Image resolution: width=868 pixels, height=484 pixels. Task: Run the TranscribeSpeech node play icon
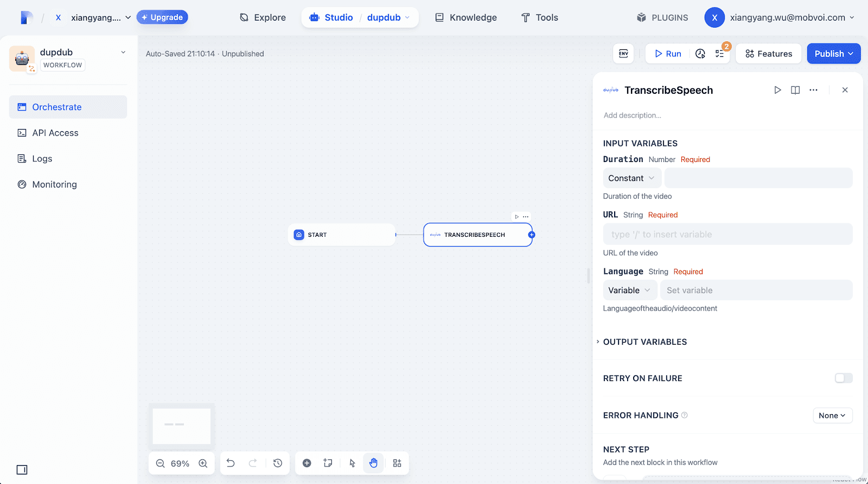(x=777, y=90)
